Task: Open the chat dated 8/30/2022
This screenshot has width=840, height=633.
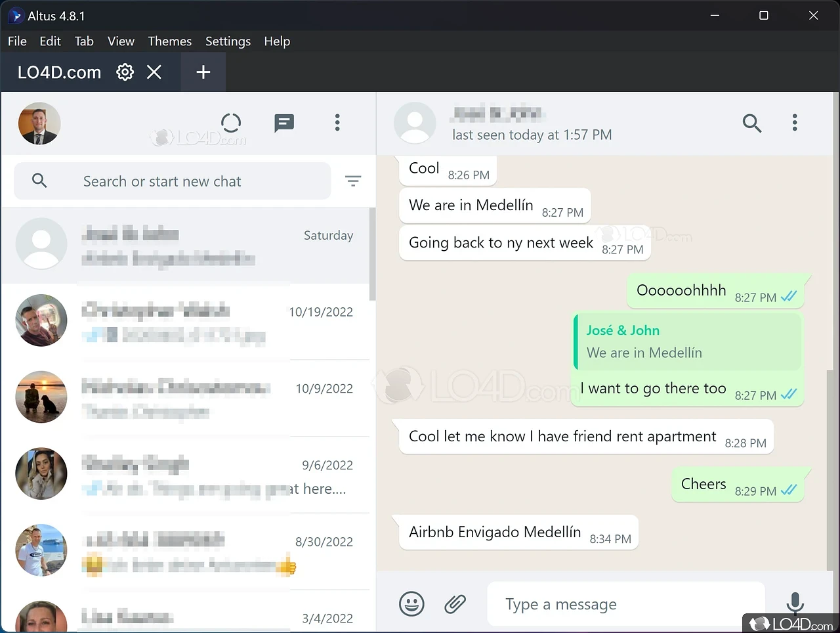Action: coord(186,552)
